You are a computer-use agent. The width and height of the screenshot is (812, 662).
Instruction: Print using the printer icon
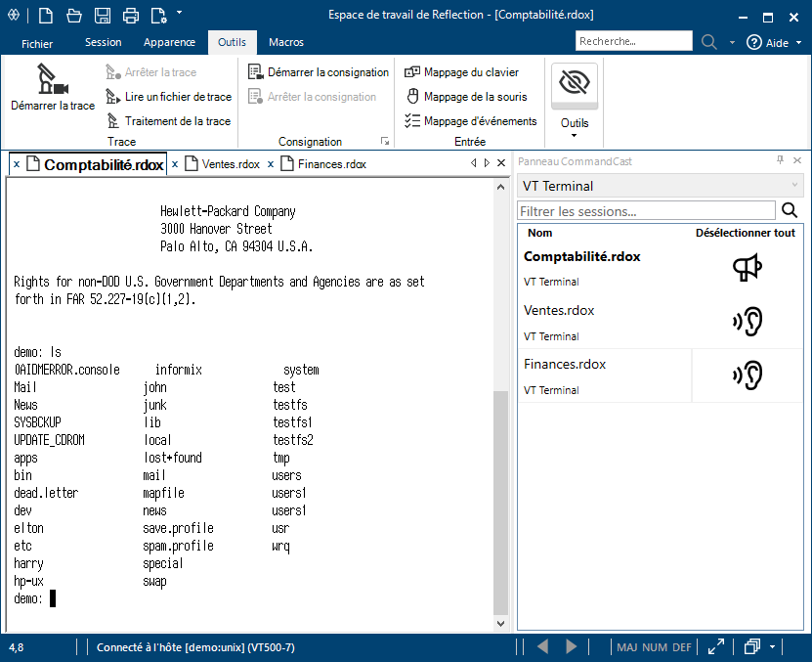[x=131, y=16]
